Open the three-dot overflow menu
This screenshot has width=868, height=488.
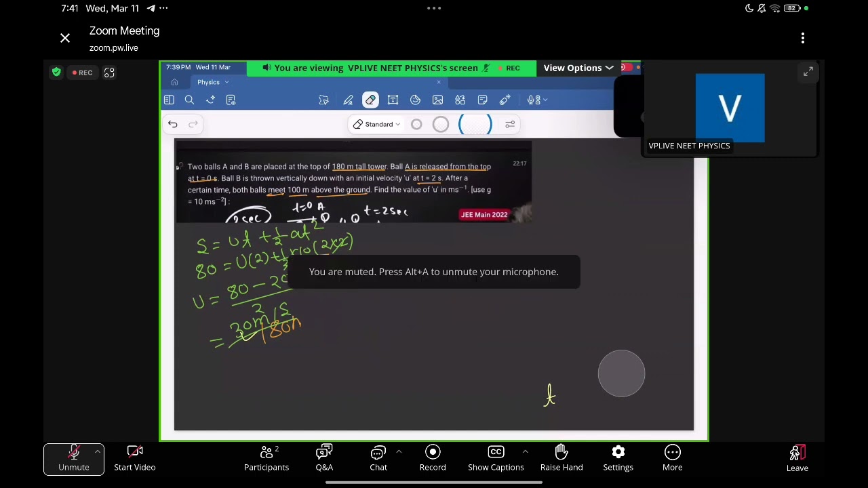point(803,39)
